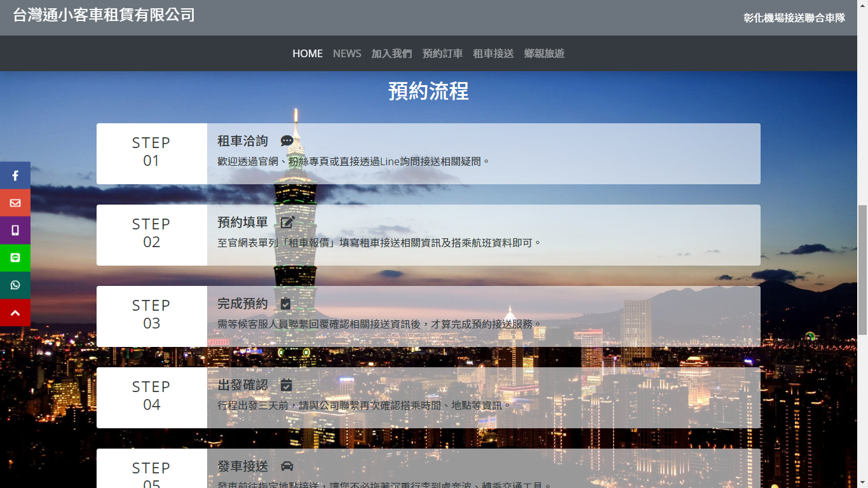
Task: Go to 加入我們 menu page
Action: (x=391, y=53)
